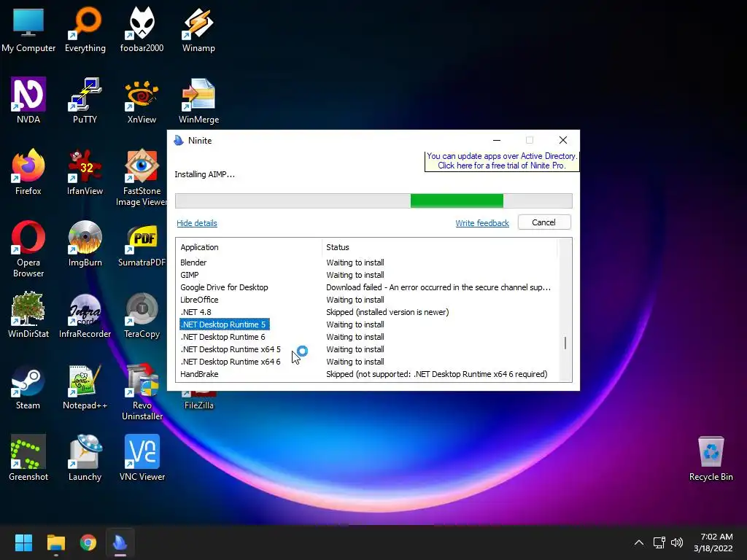
Task: Select the Notepad++ desktop shortcut
Action: click(x=85, y=386)
